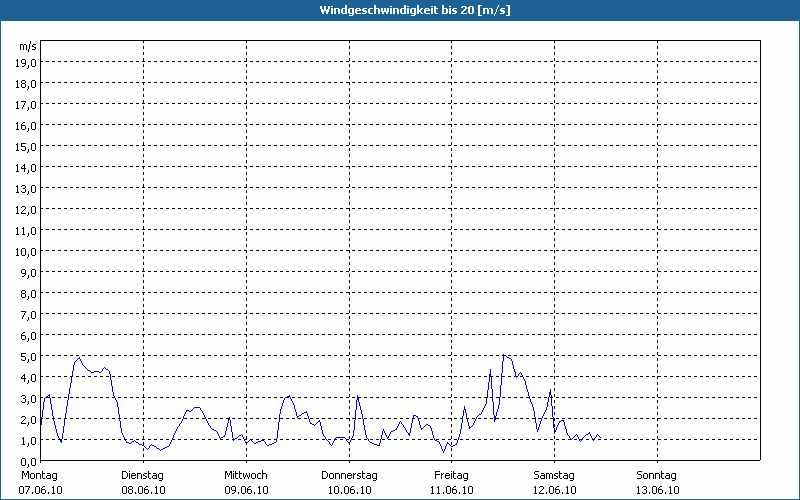
Task: Click the '0,0' y-axis value
Action: pos(29,462)
